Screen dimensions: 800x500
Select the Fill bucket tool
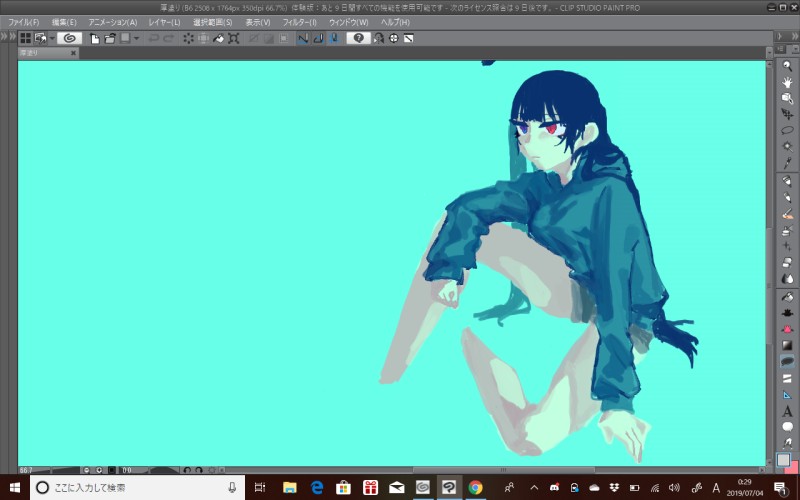(787, 296)
